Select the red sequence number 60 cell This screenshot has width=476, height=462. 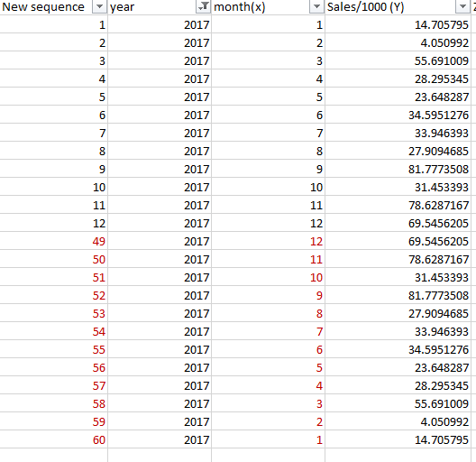[54, 439]
